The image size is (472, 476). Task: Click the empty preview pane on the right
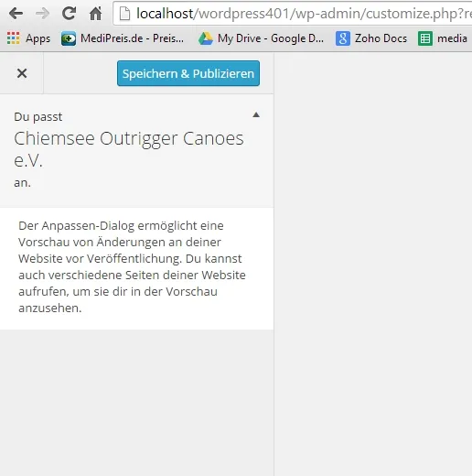tap(373, 264)
